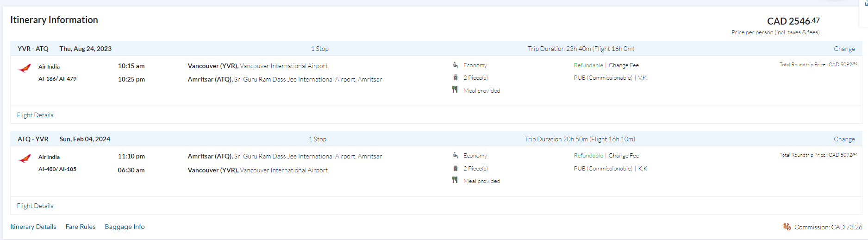
Task: Click the seat icon beside outbound Economy
Action: [x=456, y=65]
